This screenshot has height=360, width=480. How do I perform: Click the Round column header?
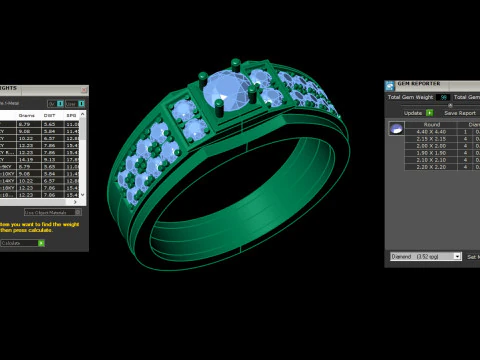[x=431, y=125]
